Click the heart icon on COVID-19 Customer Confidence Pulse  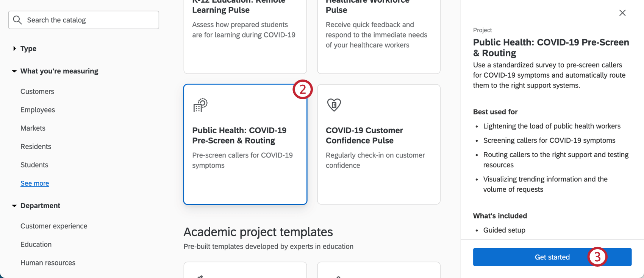click(x=333, y=105)
